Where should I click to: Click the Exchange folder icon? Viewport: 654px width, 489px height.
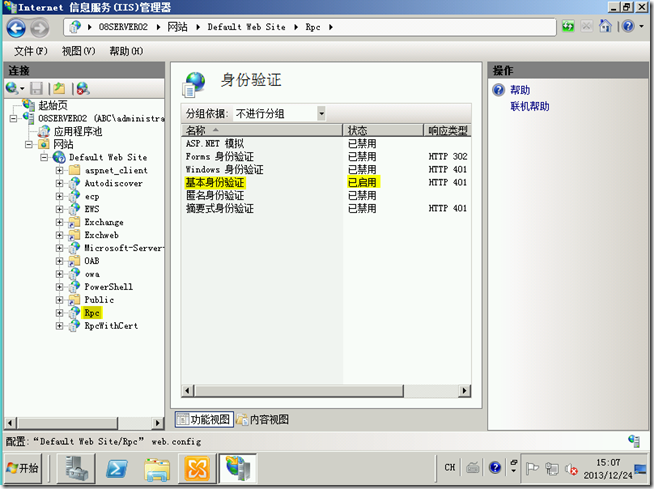pos(74,222)
